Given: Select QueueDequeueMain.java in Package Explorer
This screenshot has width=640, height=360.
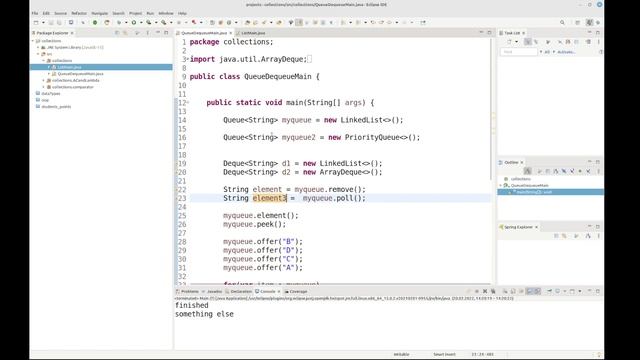Looking at the screenshot, I should click(x=80, y=74).
